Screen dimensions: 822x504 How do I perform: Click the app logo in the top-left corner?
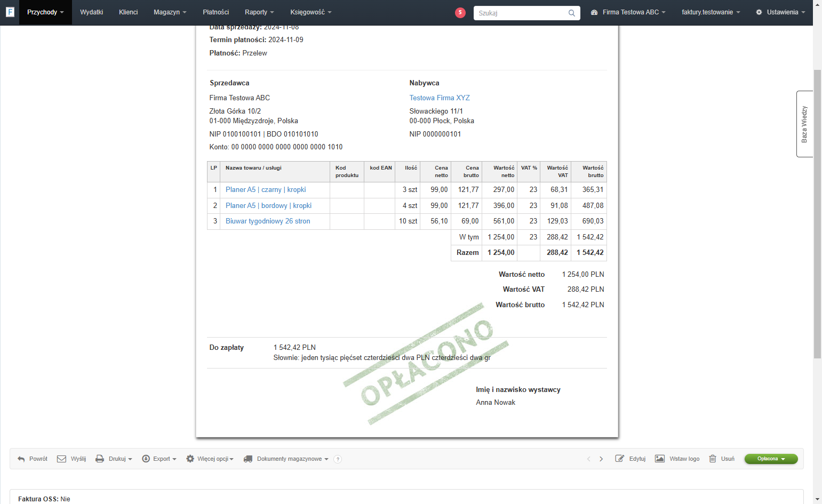pos(10,12)
